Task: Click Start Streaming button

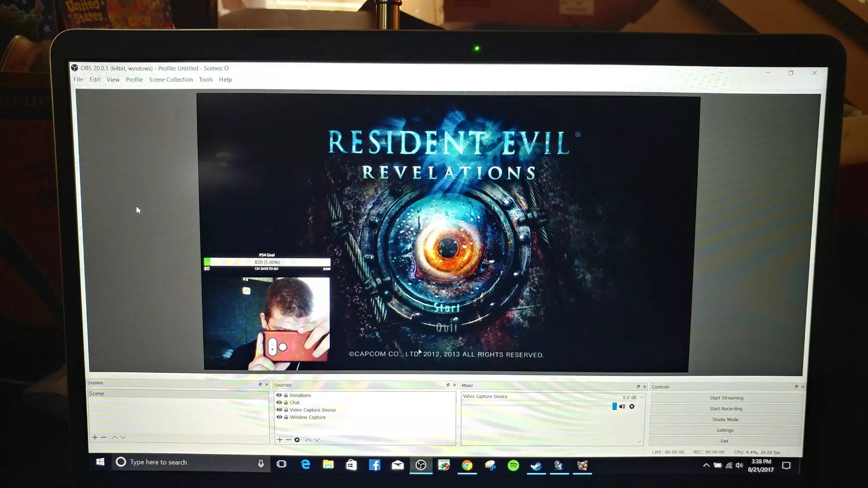Action: pos(726,398)
